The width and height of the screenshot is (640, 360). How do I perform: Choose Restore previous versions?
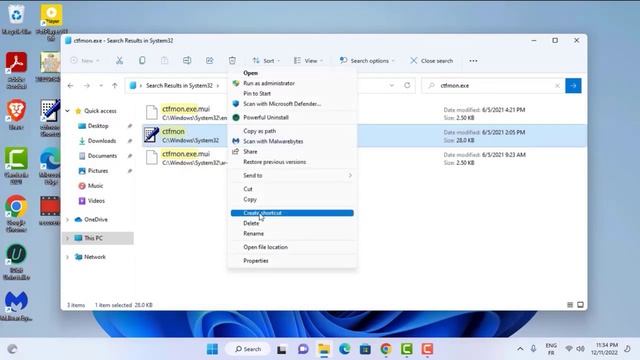[x=292, y=162]
